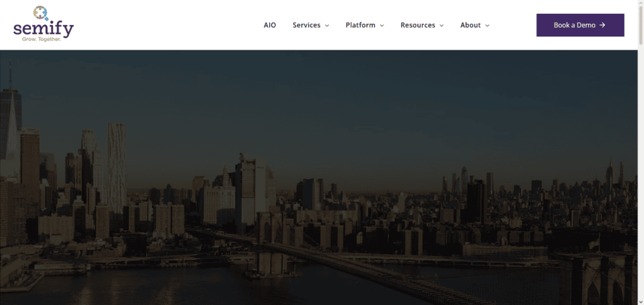This screenshot has width=644, height=305.
Task: Book a Demo using the purple button
Action: (x=580, y=25)
